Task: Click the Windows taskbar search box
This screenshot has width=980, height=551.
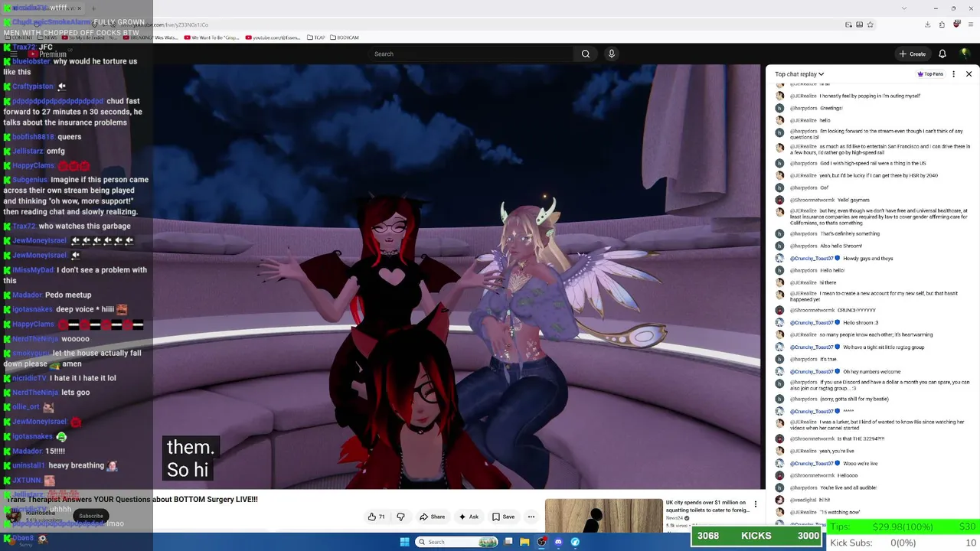Action: 457,542
